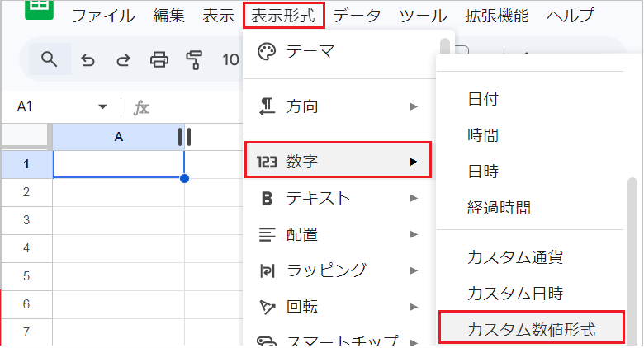Click the palette icon beside テーマ
This screenshot has height=348, width=644.
pos(267,52)
